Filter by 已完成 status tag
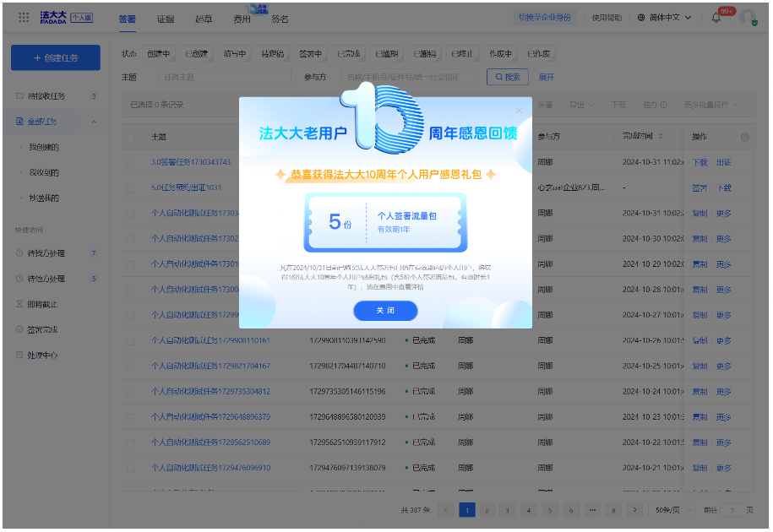 pos(349,54)
